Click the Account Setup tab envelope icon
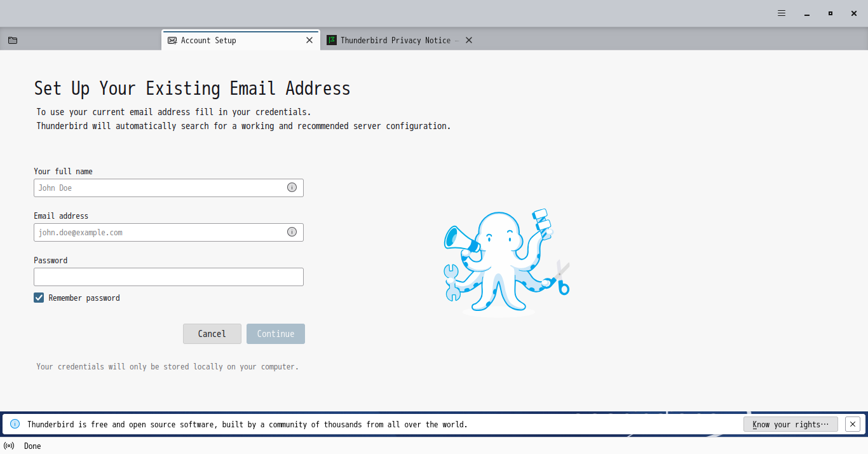The height and width of the screenshot is (454, 868). coord(172,40)
